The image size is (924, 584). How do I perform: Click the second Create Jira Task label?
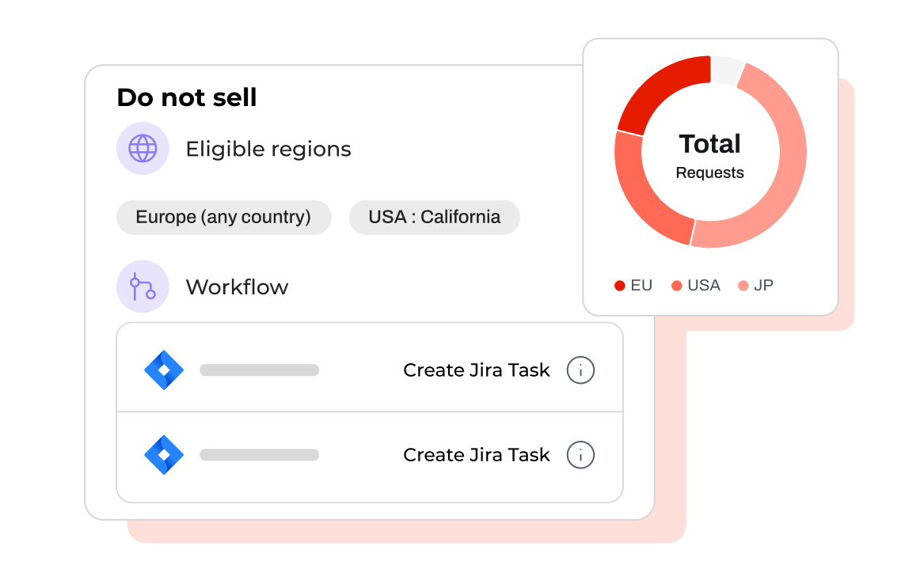pyautogui.click(x=476, y=454)
